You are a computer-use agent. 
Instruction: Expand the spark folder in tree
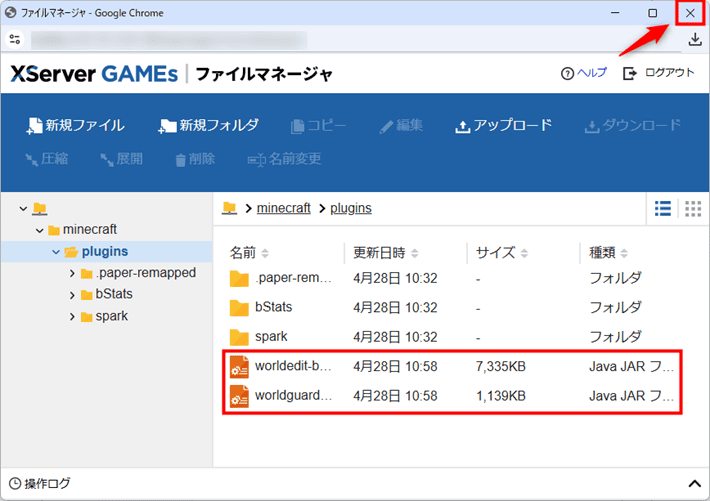72,317
